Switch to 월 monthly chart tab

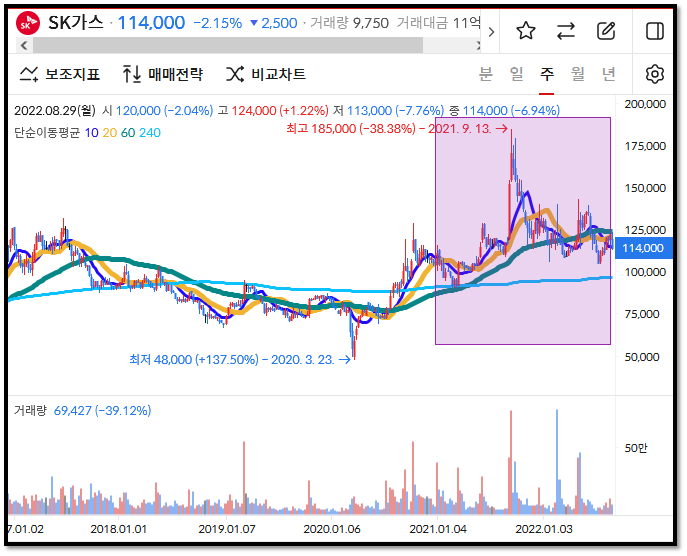pos(577,74)
